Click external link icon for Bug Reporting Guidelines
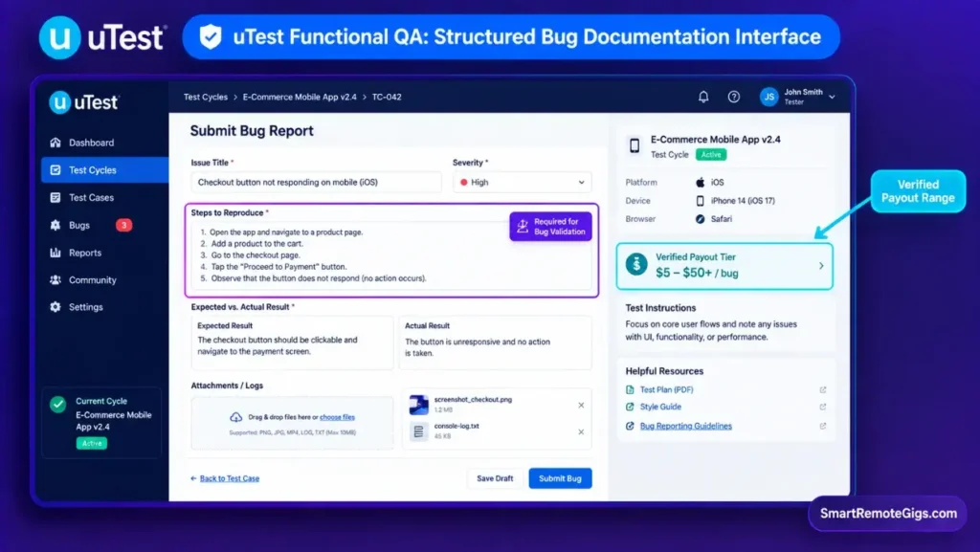Viewport: 980px width, 552px height. pyautogui.click(x=822, y=426)
